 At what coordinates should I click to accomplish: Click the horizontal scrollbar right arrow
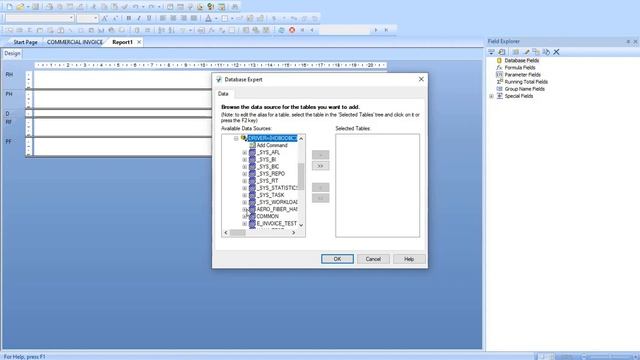coord(293,233)
